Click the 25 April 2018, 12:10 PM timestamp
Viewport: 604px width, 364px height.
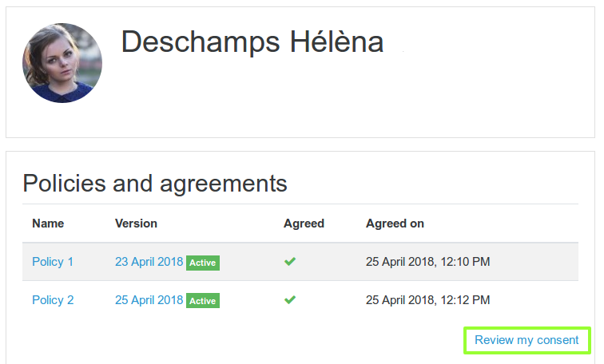pyautogui.click(x=428, y=262)
